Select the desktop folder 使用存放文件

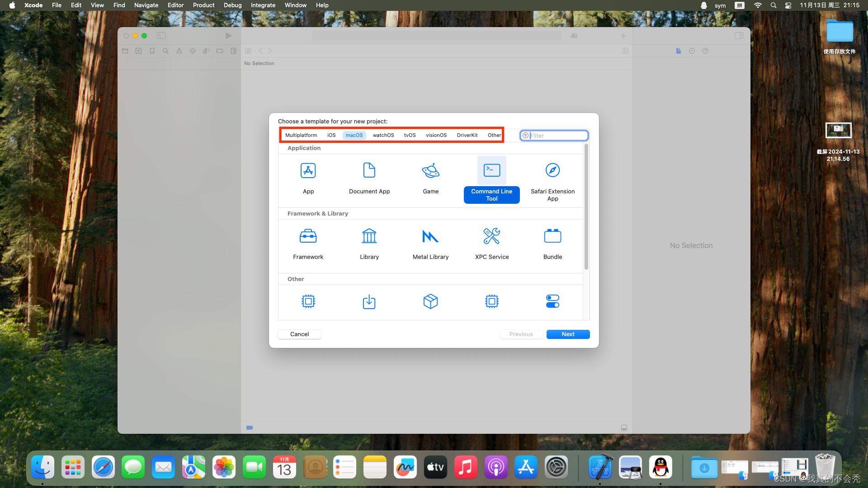tap(840, 37)
